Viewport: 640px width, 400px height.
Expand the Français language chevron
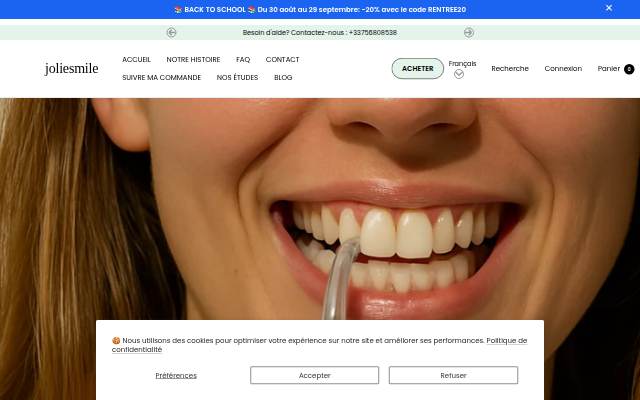click(x=459, y=74)
